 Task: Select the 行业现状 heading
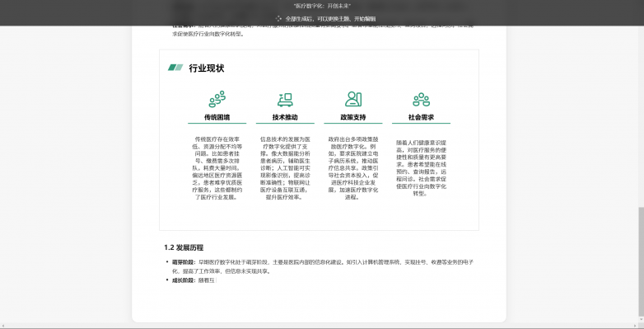coord(207,68)
